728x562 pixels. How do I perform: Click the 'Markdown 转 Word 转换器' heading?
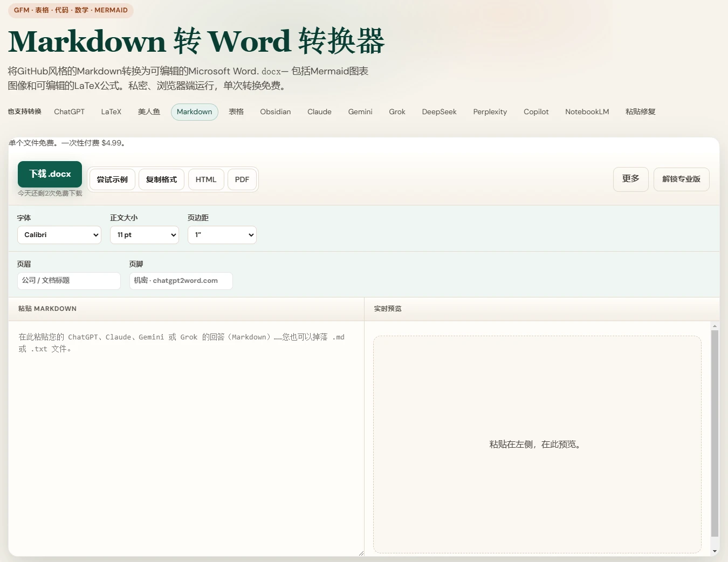tap(196, 41)
